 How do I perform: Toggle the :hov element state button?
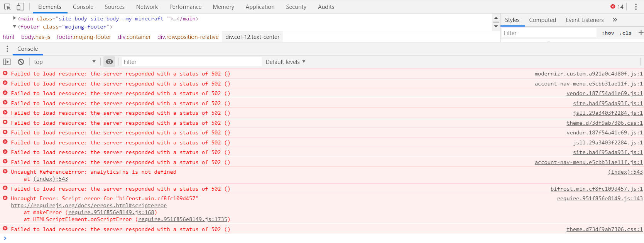tap(608, 33)
